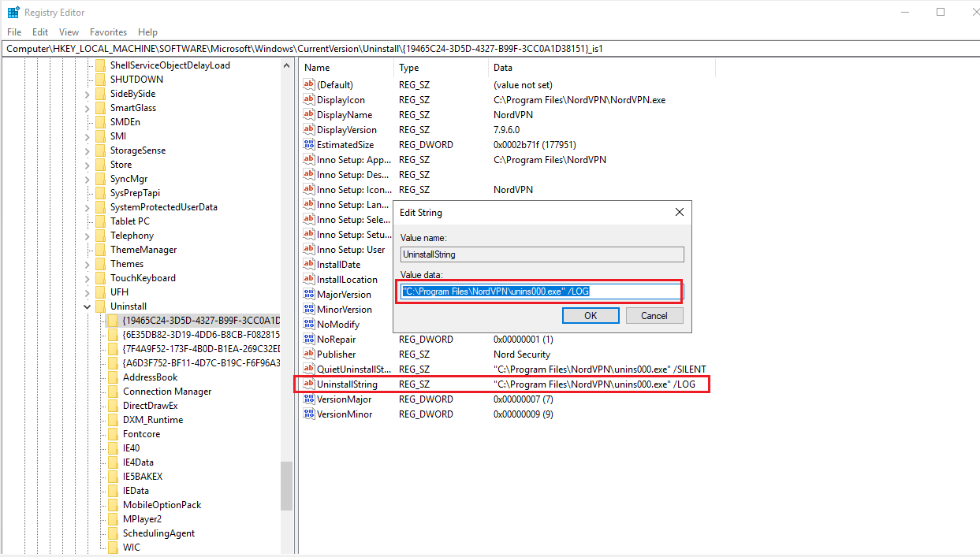Select the {6E35DB82-3D19-4DD6 key
This screenshot has width=980, height=557.
(201, 335)
